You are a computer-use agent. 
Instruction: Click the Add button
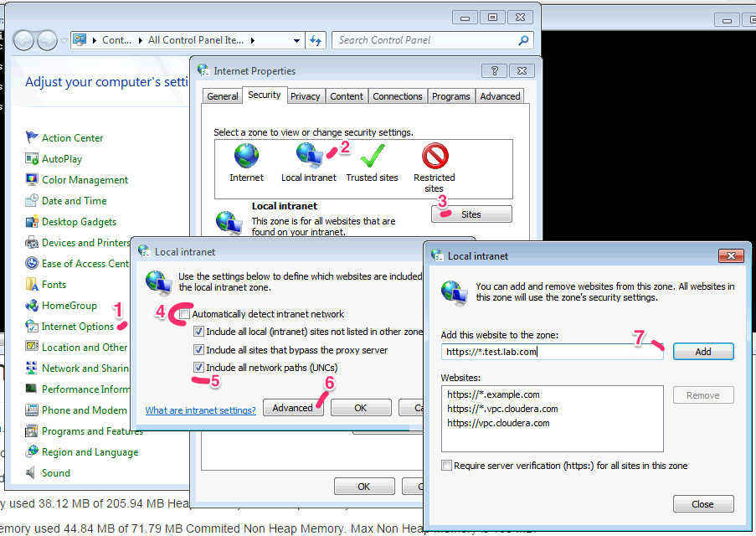click(703, 352)
